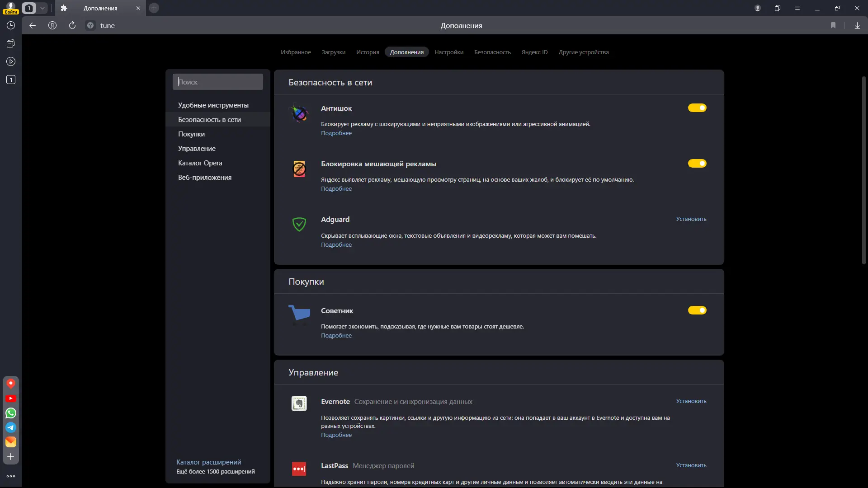Open YouTube from the sidebar

point(11,399)
